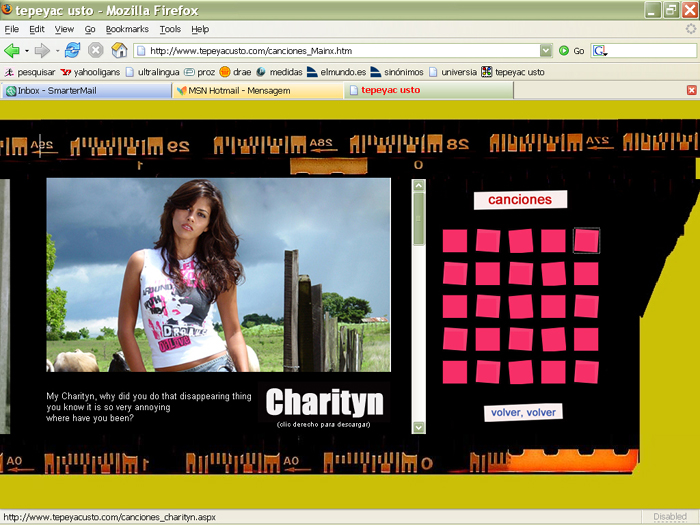Screen dimensions: 700x525
Task: Click the Charityn photo
Action: point(218,275)
